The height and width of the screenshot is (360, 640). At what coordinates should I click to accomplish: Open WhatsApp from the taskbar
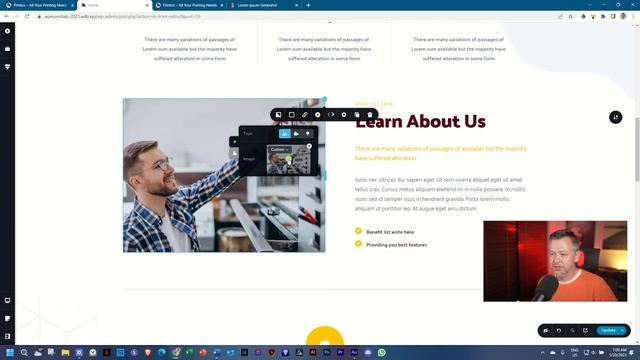pos(382,352)
